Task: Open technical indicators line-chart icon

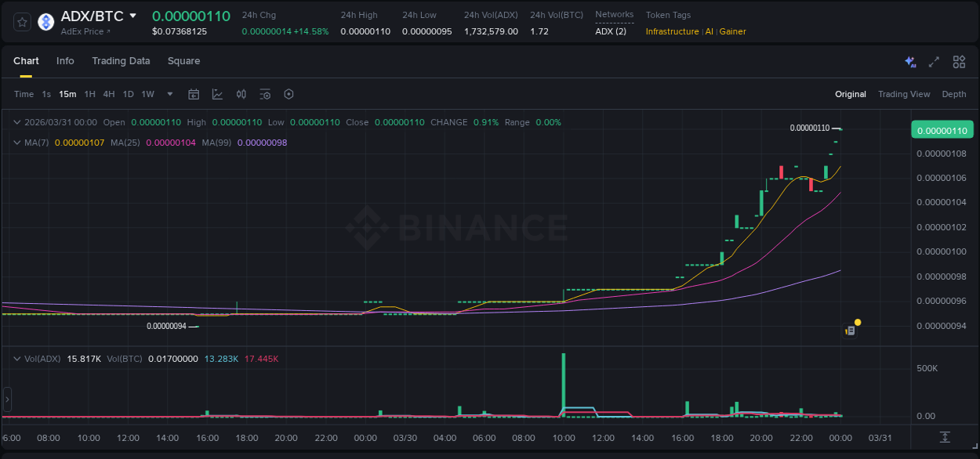Action: point(217,94)
